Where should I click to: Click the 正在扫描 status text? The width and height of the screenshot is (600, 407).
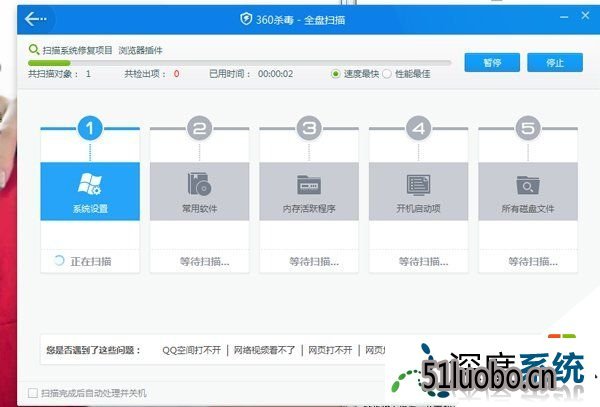click(x=91, y=262)
